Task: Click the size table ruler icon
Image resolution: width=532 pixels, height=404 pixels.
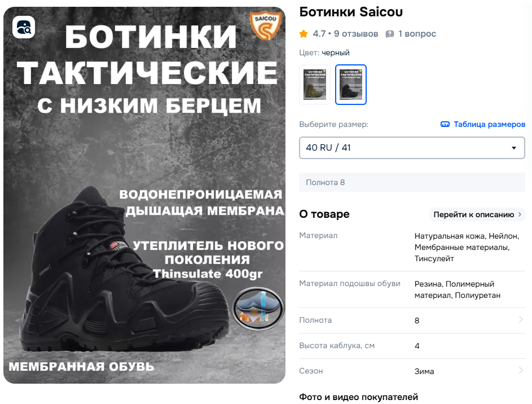Action: click(445, 124)
